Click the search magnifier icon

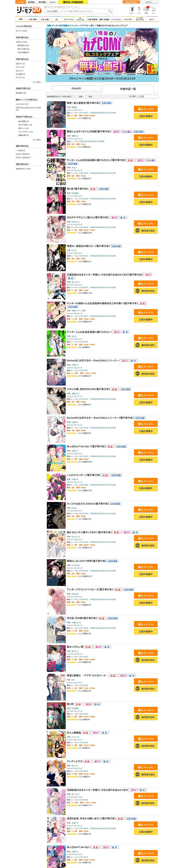coord(110,11)
